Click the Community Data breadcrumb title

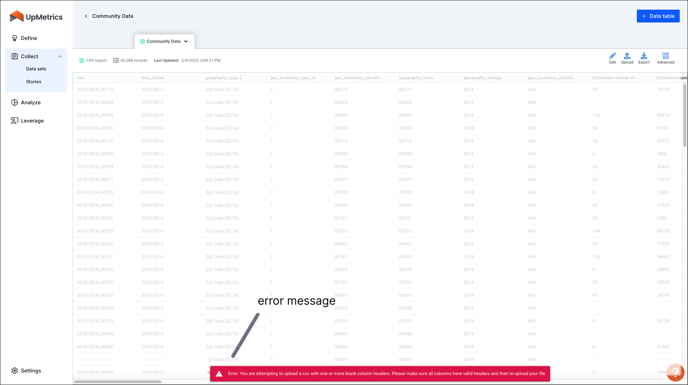(112, 16)
